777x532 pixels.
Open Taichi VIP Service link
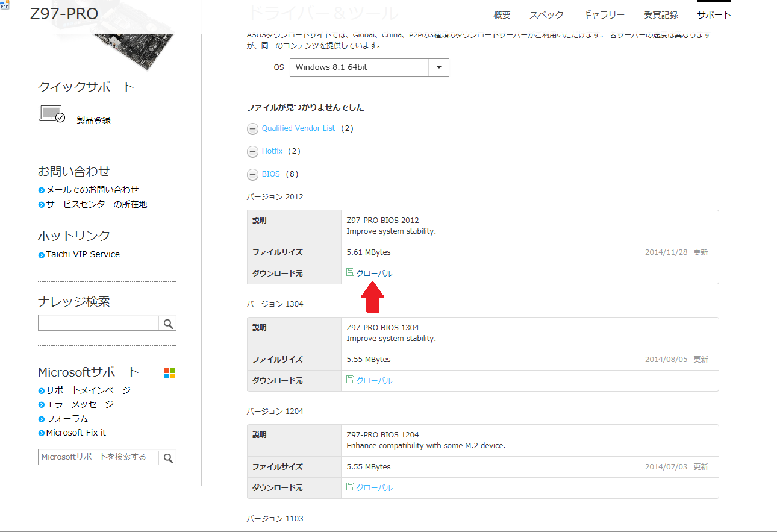(x=83, y=254)
